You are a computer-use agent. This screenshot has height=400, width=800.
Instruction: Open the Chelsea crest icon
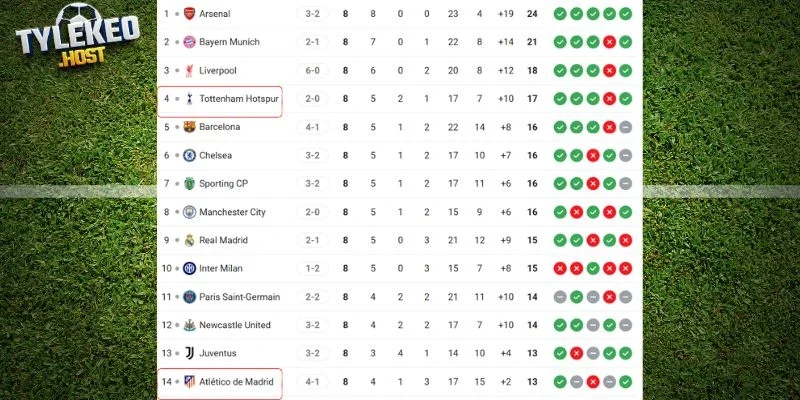click(189, 156)
